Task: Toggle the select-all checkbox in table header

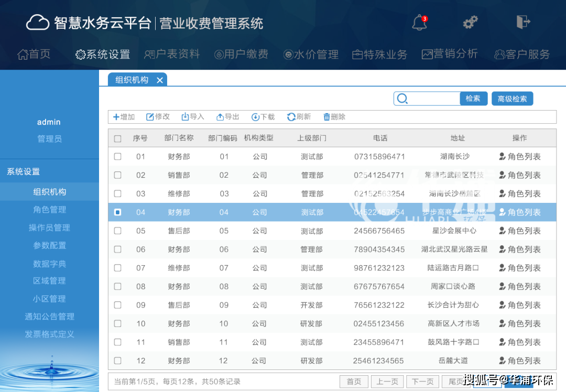Action: point(117,139)
